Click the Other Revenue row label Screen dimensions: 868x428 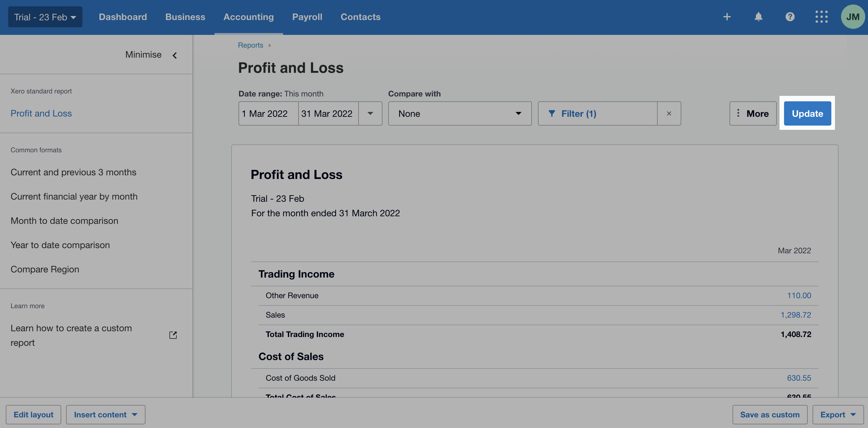[292, 295]
